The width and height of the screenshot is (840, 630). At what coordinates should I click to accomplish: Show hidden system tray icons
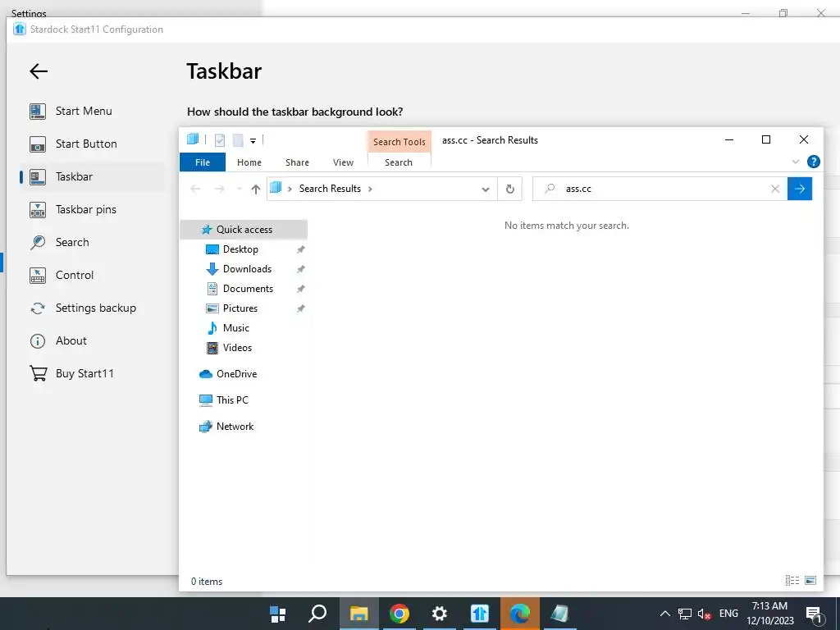664,614
